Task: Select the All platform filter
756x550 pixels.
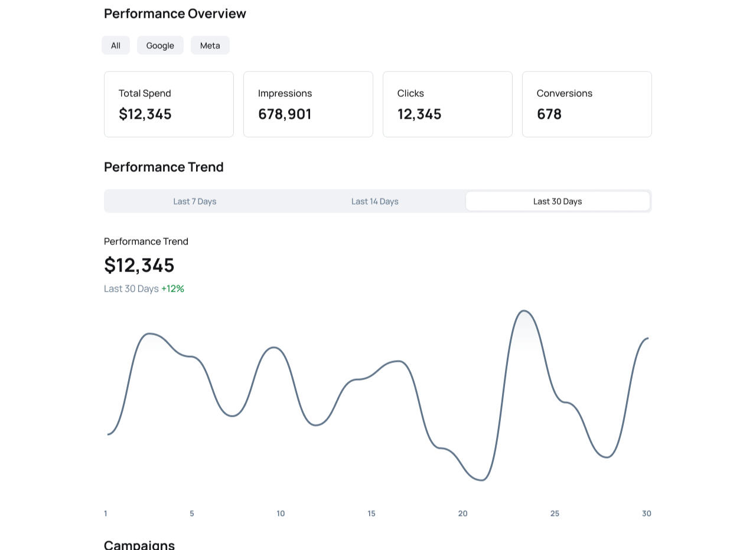Action: pos(116,45)
